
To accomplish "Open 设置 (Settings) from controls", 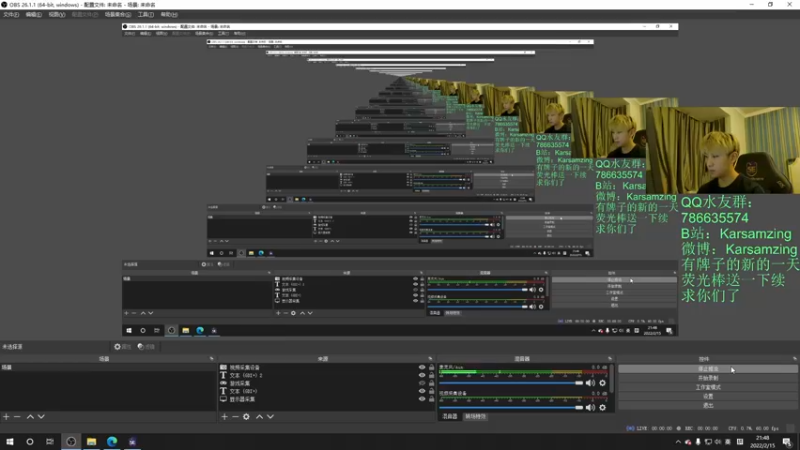I will click(708, 396).
